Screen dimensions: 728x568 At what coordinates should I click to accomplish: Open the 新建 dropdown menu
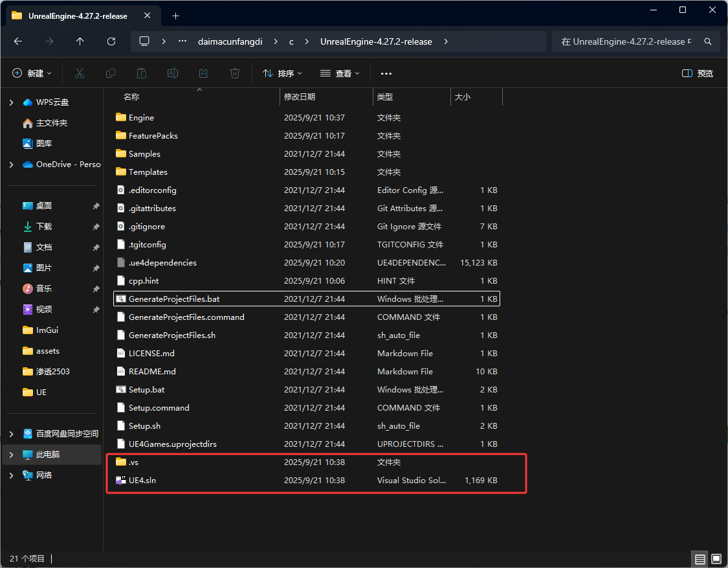point(32,73)
